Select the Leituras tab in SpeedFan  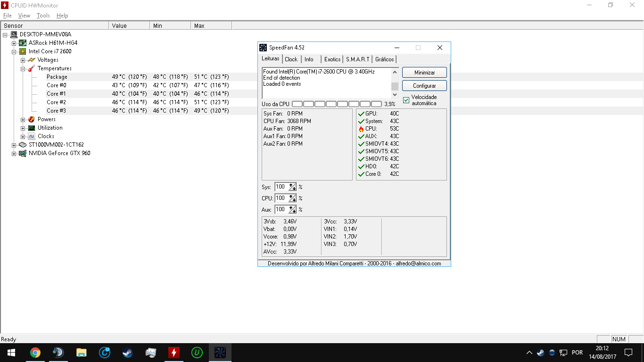(271, 59)
